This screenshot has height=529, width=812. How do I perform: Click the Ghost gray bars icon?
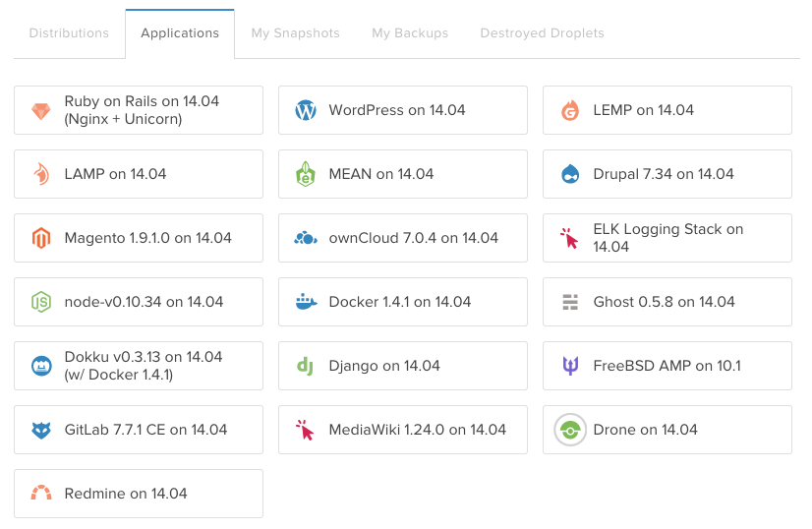point(570,302)
